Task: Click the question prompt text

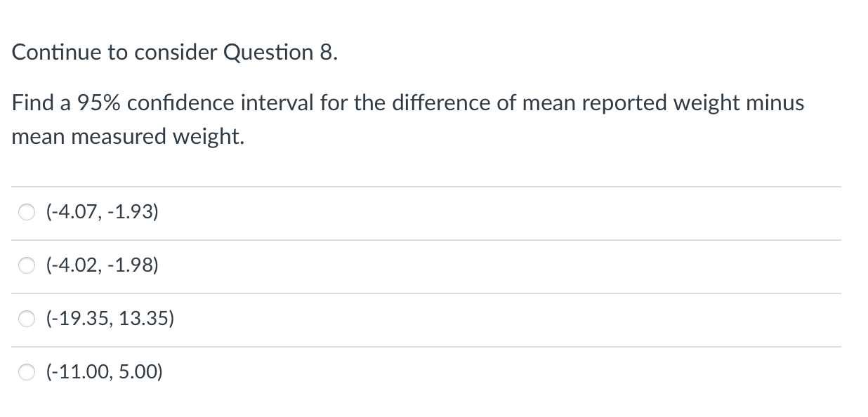Action: pyautogui.click(x=407, y=119)
